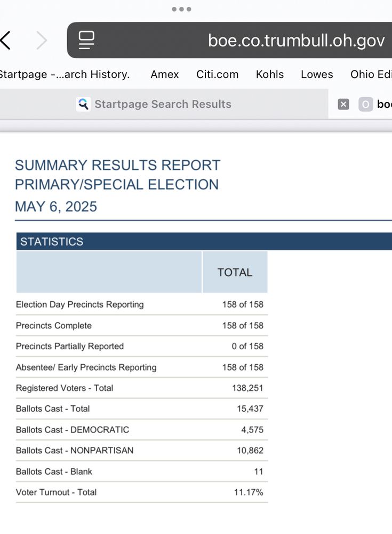Open the Citi.com bookmark
Image resolution: width=392 pixels, height=534 pixels.
218,74
